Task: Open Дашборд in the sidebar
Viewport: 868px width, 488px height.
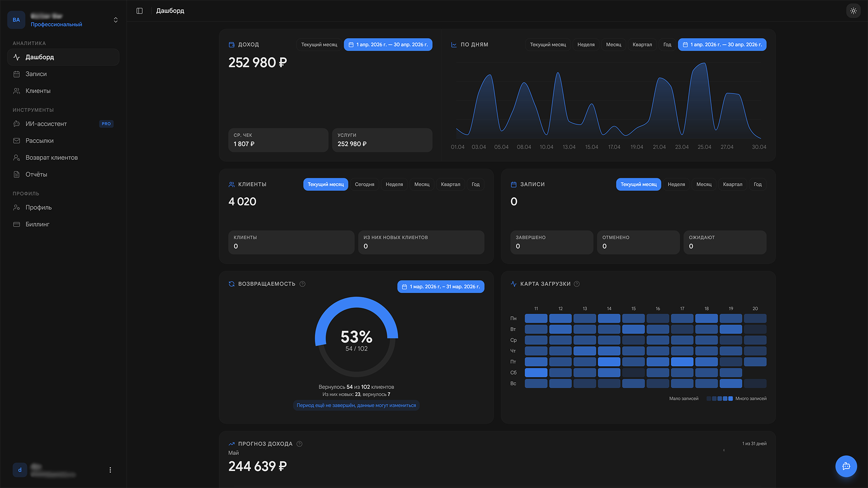Action: coord(63,57)
